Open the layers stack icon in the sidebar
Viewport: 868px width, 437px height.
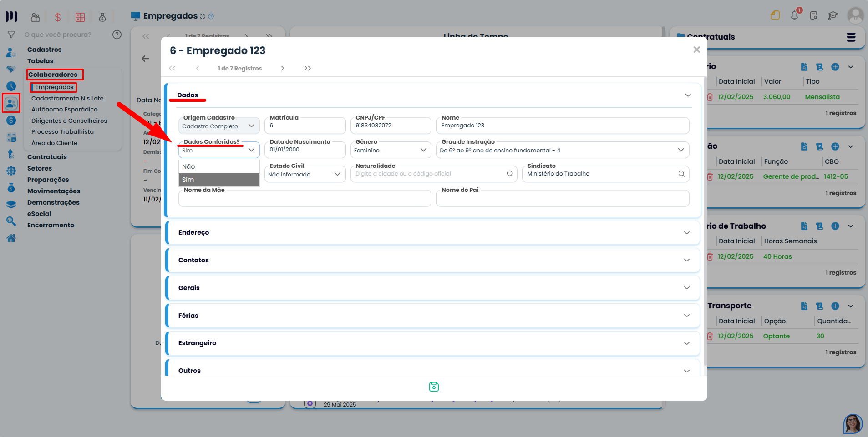click(11, 204)
